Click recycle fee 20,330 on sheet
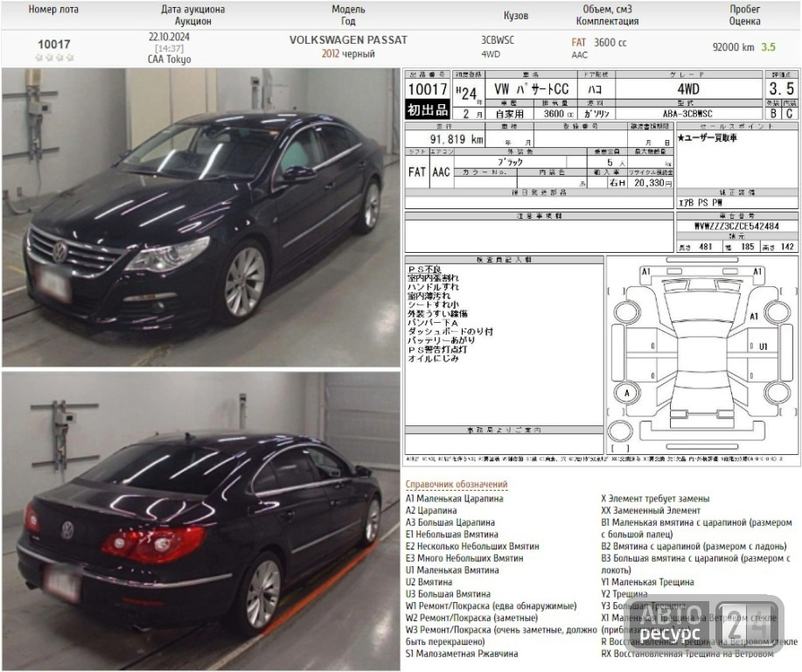Image resolution: width=802 pixels, height=672 pixels. (x=652, y=183)
